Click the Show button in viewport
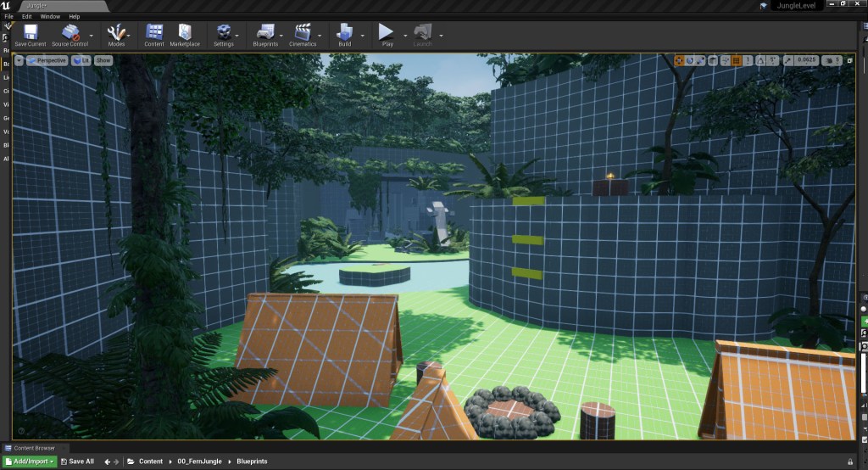Image resolution: width=868 pixels, height=470 pixels. 103,60
